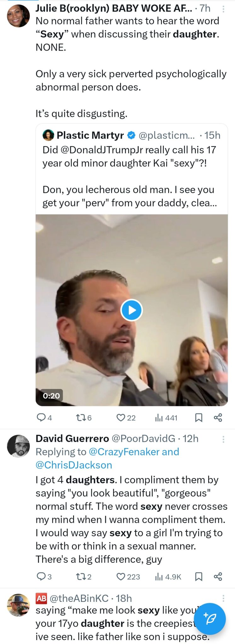Screen dimensions: 235x644
Task: Open Julie B's profile picture
Action: pyautogui.click(x=18, y=16)
